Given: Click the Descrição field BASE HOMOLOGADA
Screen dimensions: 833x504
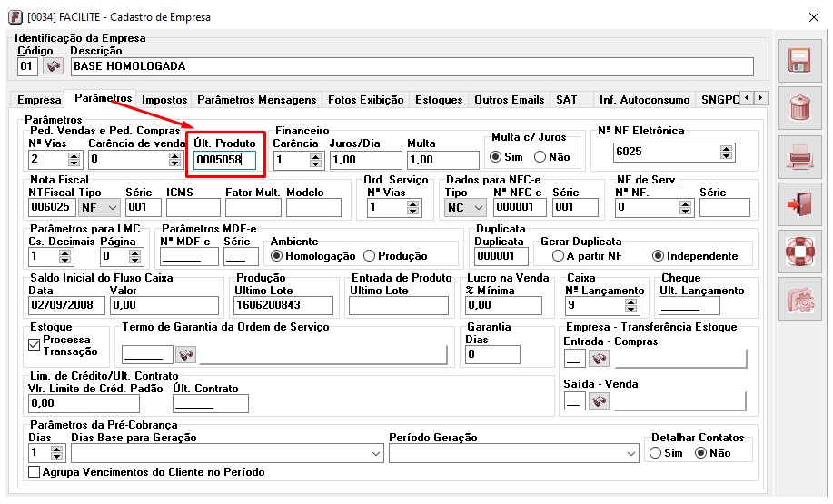Looking at the screenshot, I should pyautogui.click(x=412, y=66).
